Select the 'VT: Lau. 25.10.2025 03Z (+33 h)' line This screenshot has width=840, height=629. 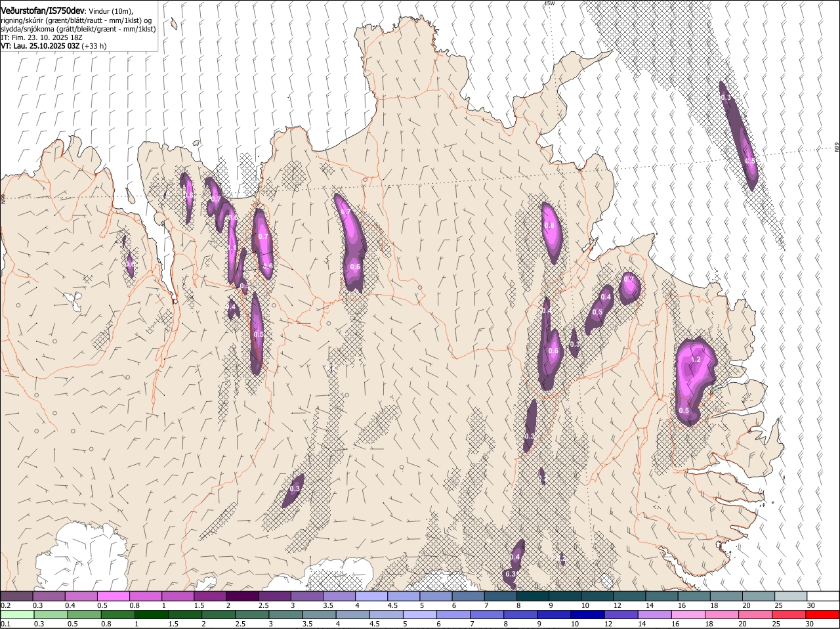(x=54, y=46)
